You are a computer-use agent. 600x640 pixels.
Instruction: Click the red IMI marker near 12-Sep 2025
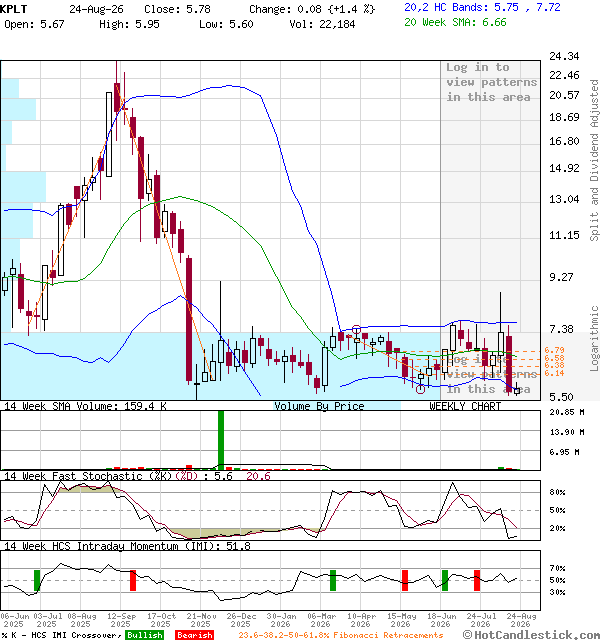point(133,580)
